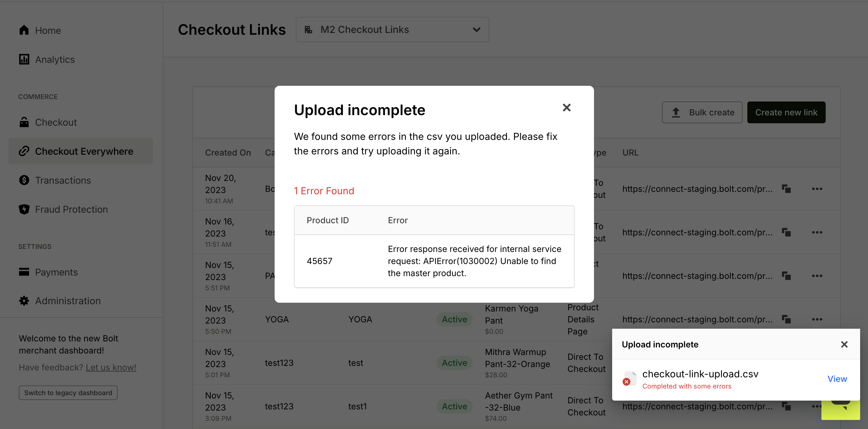Select Checkout Everywhere menu item
This screenshot has width=868, height=429.
point(80,151)
